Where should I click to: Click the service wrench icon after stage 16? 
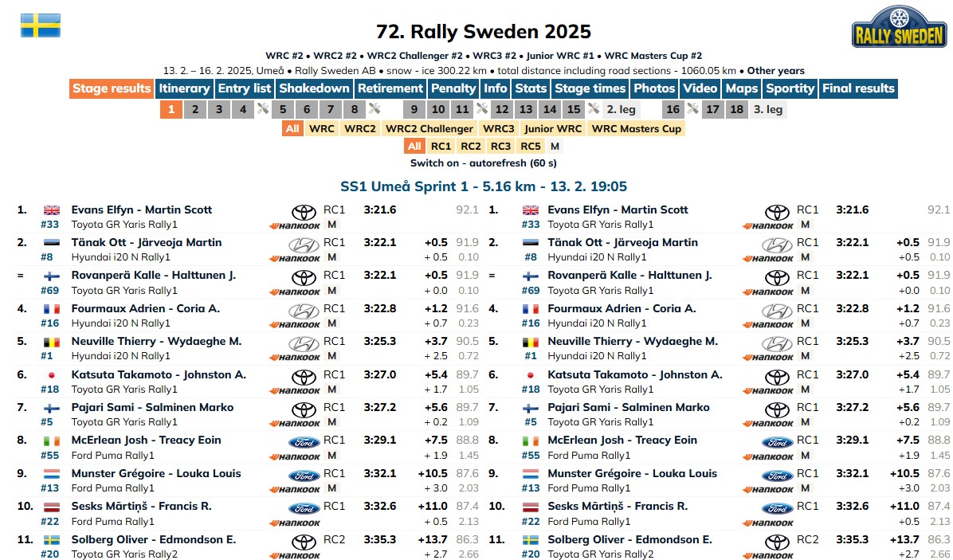pos(692,109)
